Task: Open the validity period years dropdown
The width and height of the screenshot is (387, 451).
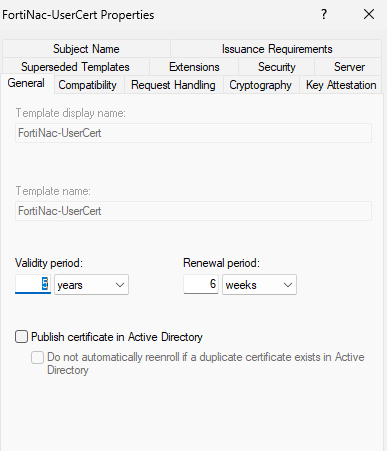Action: click(x=91, y=285)
